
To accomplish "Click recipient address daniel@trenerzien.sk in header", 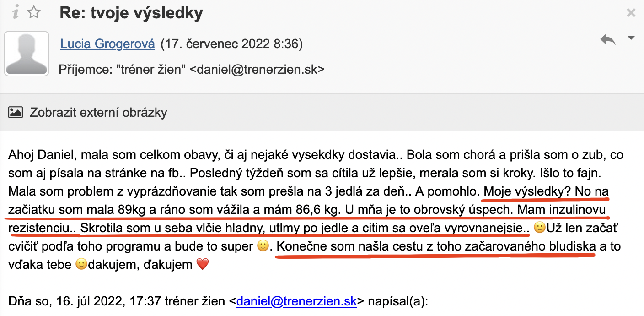I will point(257,70).
